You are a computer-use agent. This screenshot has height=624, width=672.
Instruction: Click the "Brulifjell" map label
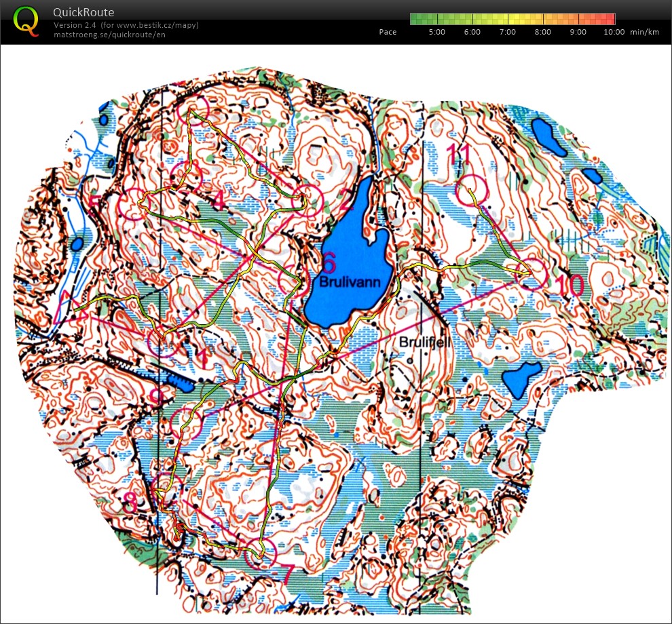coord(425,343)
